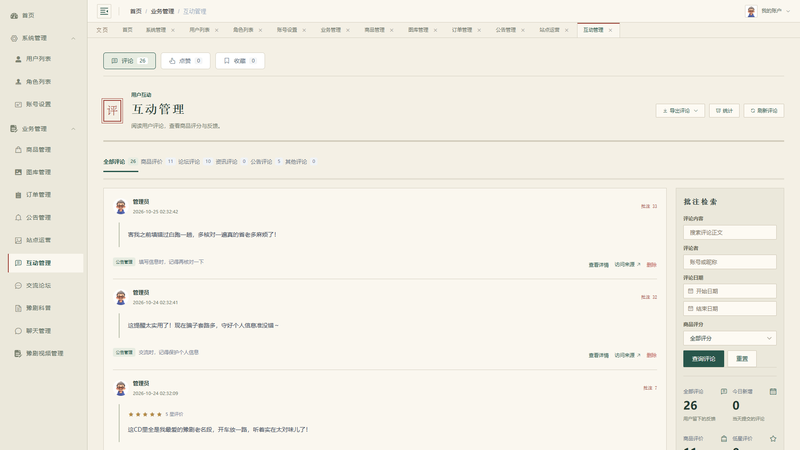Focus the 评论内容 search field

(730, 233)
